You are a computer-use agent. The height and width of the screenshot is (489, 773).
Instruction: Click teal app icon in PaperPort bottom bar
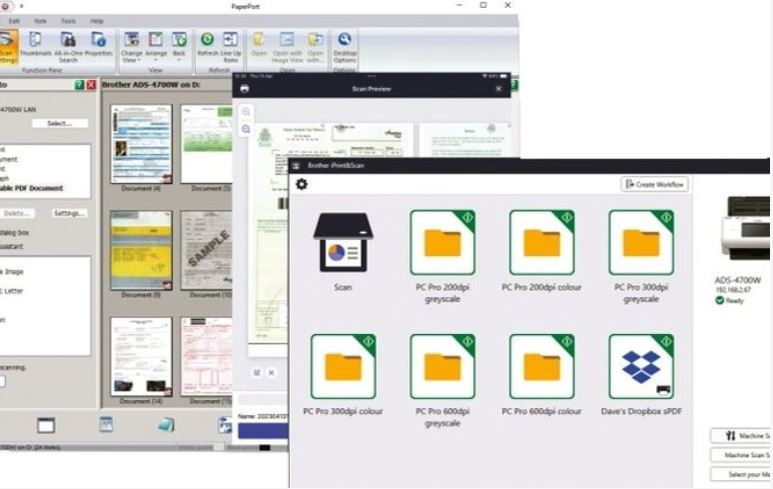(166, 425)
